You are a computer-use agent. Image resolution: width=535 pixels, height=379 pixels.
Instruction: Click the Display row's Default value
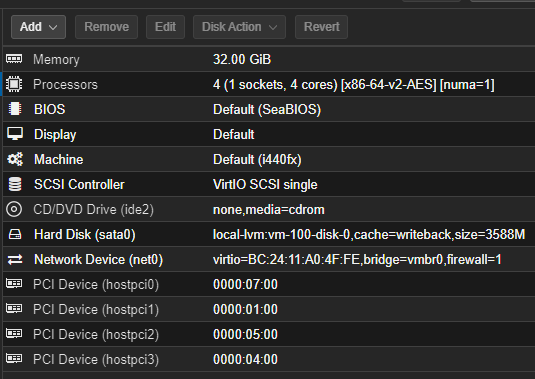click(233, 134)
